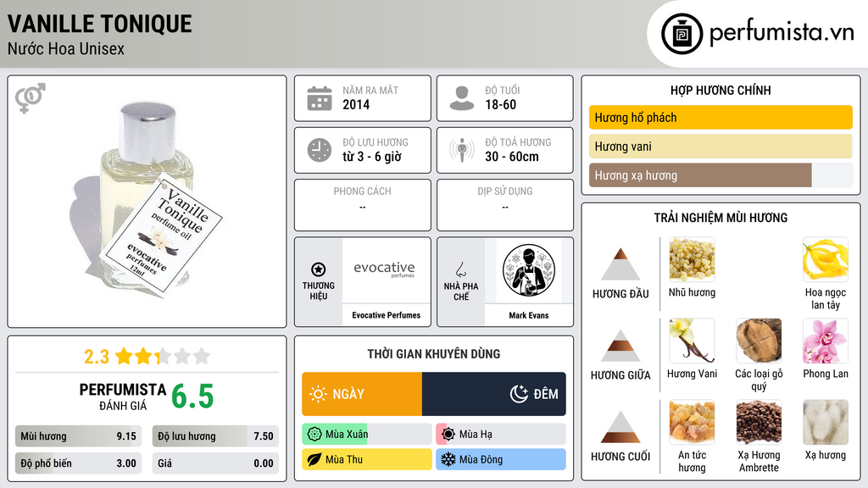Click the Hợp hương chính heading
Viewport: 868px width, 488px height.
click(721, 90)
